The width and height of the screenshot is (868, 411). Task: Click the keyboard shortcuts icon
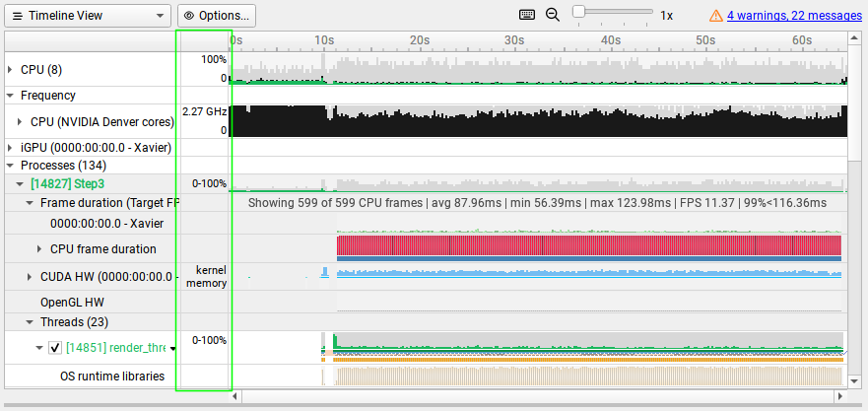pyautogui.click(x=527, y=16)
